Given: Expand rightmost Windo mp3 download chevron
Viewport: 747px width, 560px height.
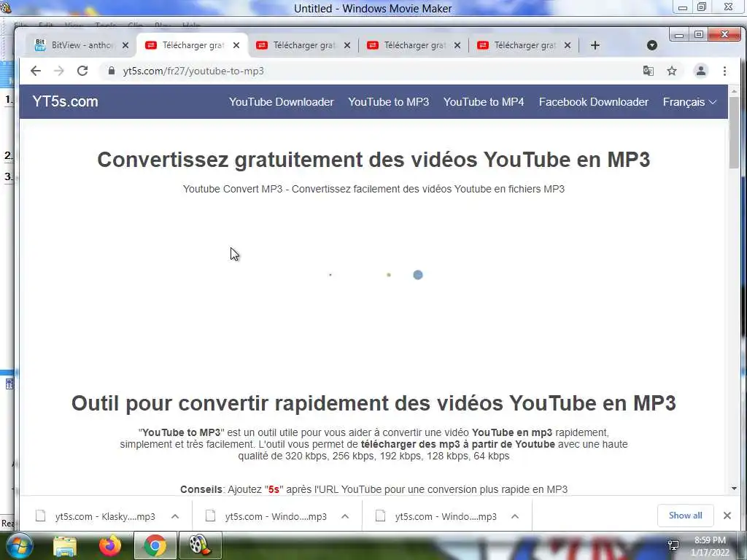Looking at the screenshot, I should pos(515,516).
